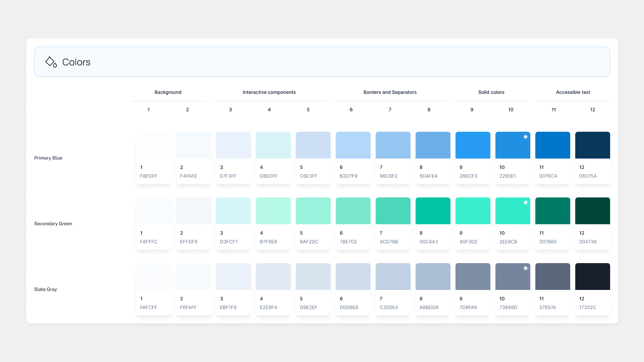
Task: Pick the dark navy 08375A swatch
Action: 592,145
